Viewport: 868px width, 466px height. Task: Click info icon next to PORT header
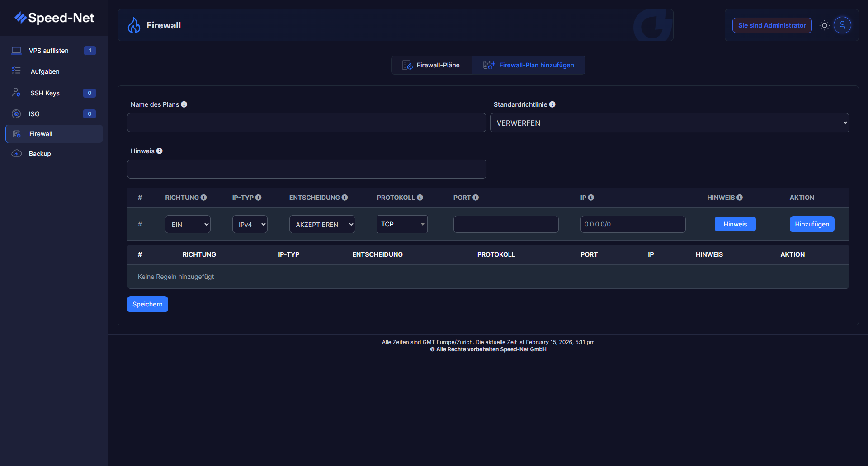pyautogui.click(x=476, y=198)
